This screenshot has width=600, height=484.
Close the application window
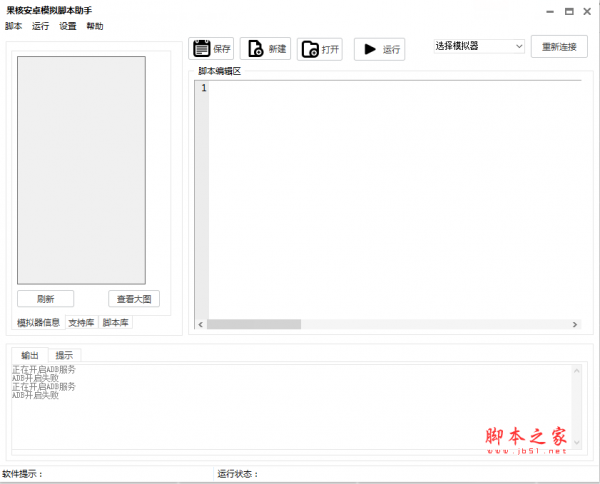(587, 12)
